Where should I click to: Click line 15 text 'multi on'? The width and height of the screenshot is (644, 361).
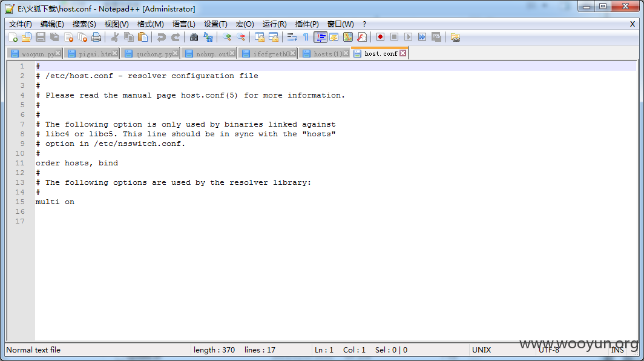pyautogui.click(x=55, y=202)
